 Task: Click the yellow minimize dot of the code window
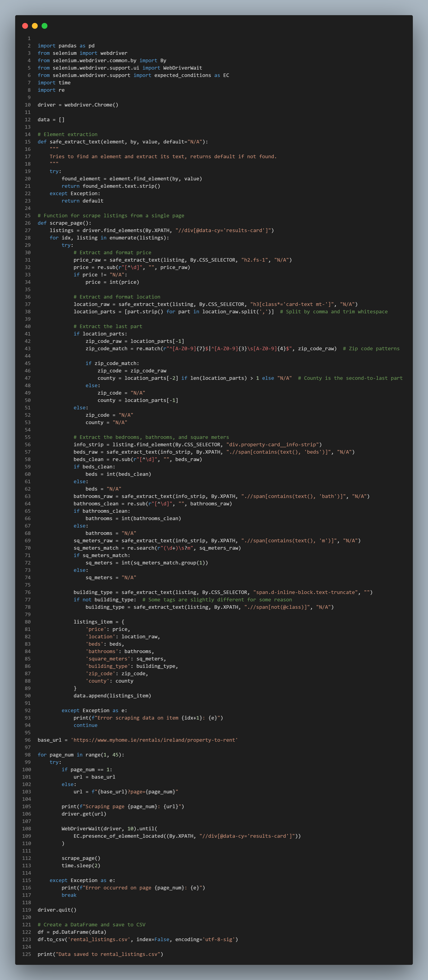click(x=35, y=26)
